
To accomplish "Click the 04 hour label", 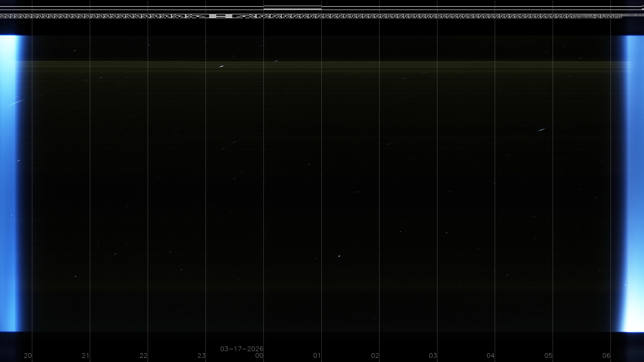I will (491, 355).
